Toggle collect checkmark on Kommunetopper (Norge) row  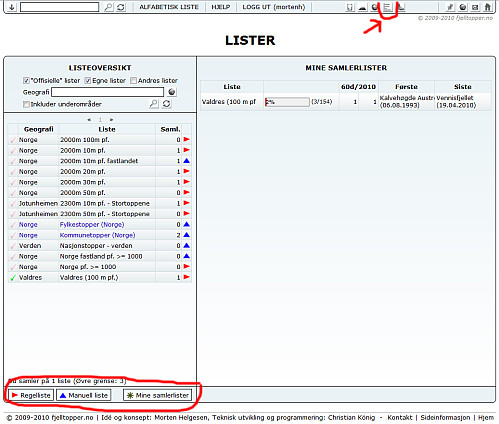13,235
